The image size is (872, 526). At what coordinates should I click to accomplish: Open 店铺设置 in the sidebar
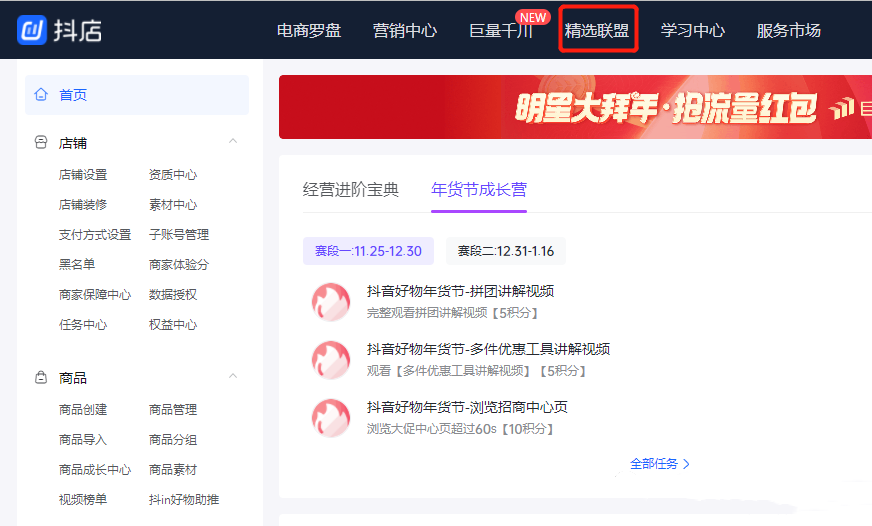coord(83,175)
